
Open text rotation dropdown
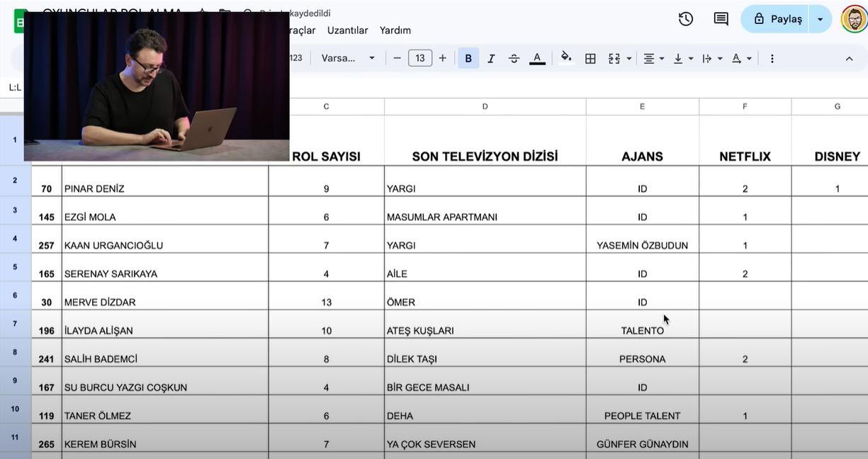click(x=742, y=58)
